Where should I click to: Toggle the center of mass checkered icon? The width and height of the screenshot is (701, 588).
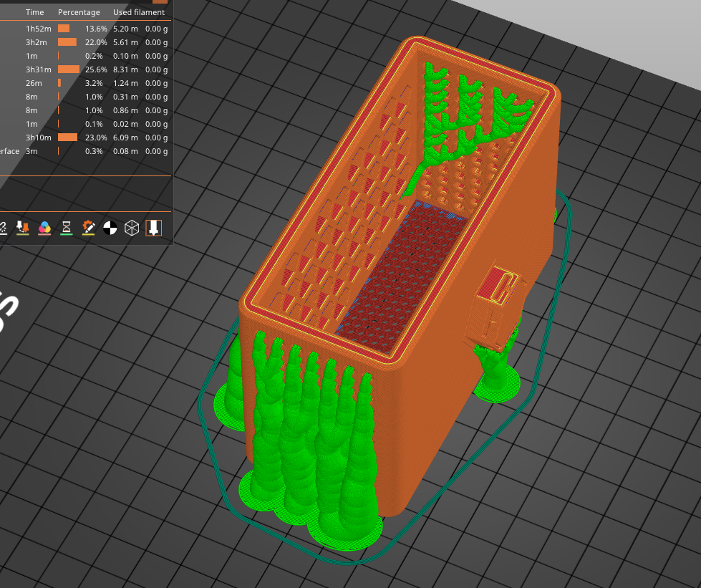pos(109,228)
